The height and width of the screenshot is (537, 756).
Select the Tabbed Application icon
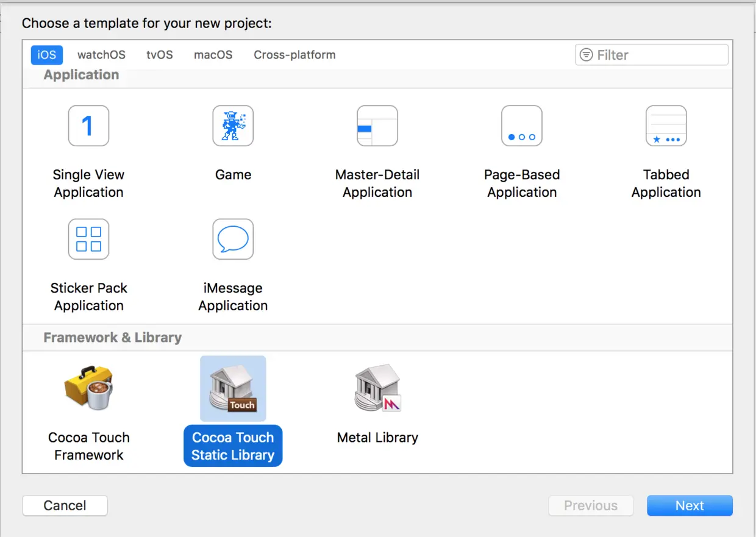point(666,126)
